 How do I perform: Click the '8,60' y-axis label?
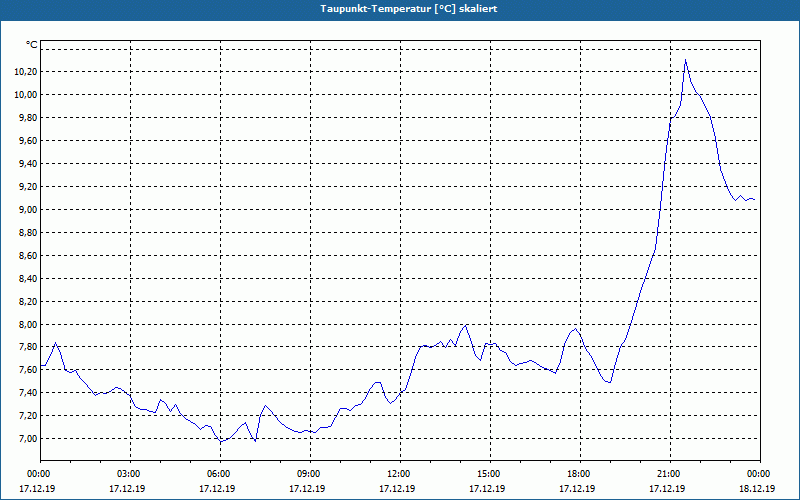click(x=28, y=255)
